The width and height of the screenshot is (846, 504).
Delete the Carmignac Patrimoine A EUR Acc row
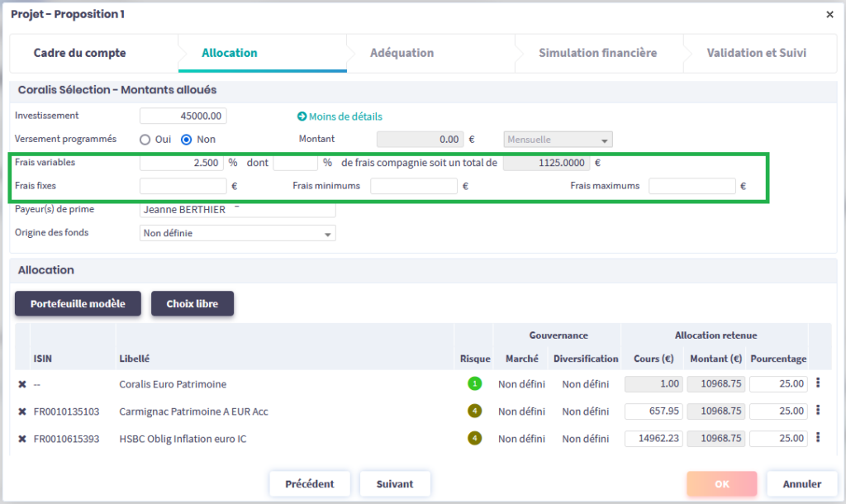click(x=22, y=411)
